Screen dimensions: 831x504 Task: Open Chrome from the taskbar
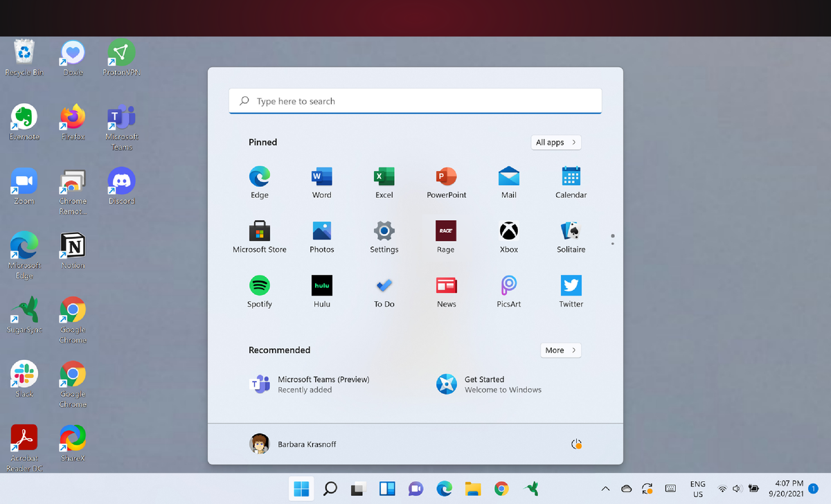[x=502, y=489]
